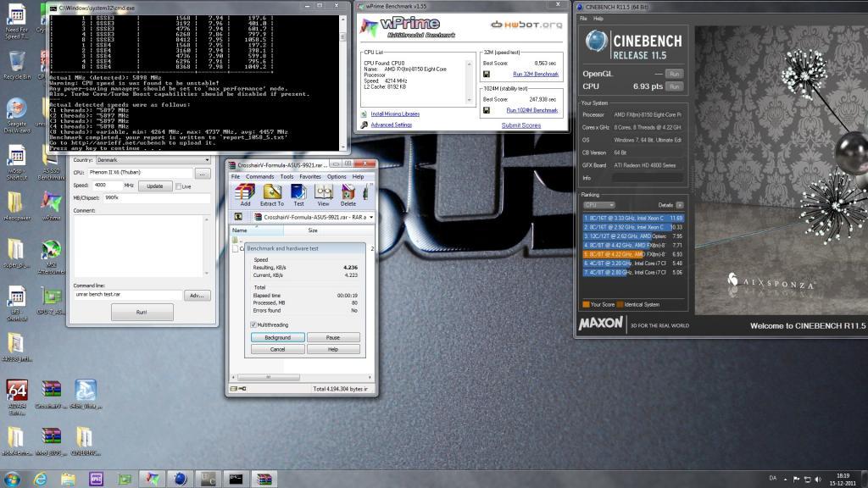Click the volume icon in the system tray
Image resolution: width=868 pixels, height=488 pixels.
pyautogui.click(x=818, y=480)
